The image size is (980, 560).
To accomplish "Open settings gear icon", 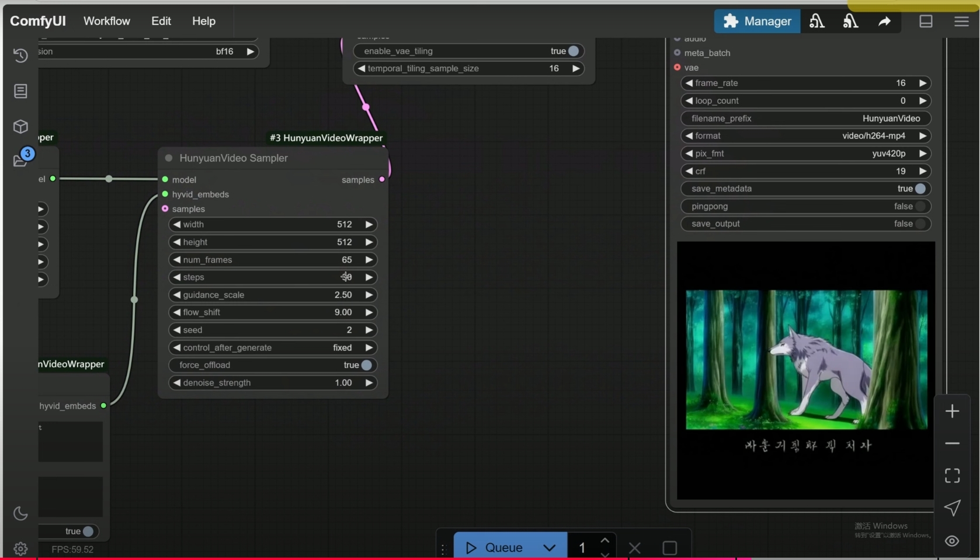I will pyautogui.click(x=20, y=549).
